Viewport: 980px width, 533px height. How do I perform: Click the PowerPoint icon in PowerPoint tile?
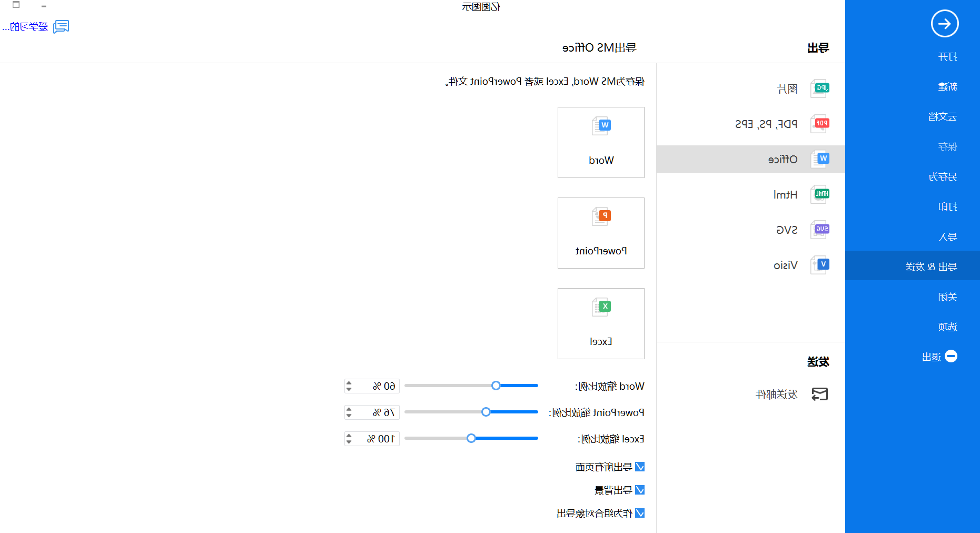601,217
